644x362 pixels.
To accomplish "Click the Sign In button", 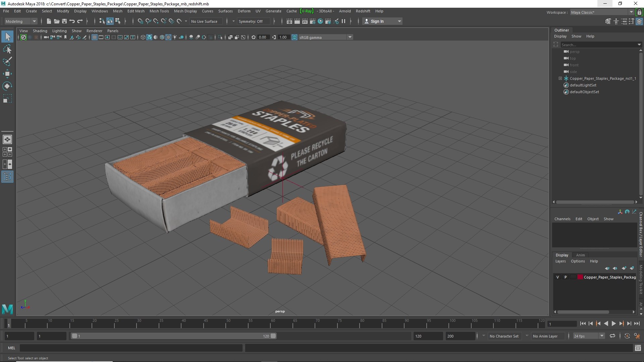I will tap(382, 21).
